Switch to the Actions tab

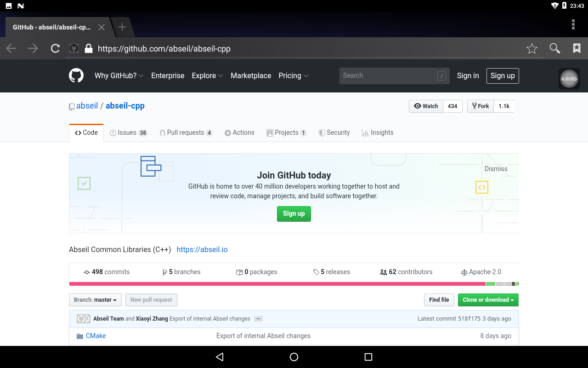coord(239,132)
